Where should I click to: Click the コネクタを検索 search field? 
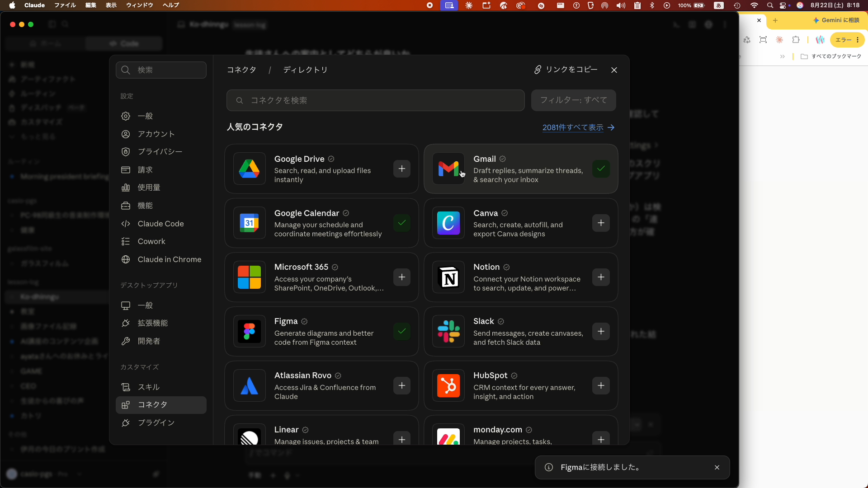pos(375,100)
